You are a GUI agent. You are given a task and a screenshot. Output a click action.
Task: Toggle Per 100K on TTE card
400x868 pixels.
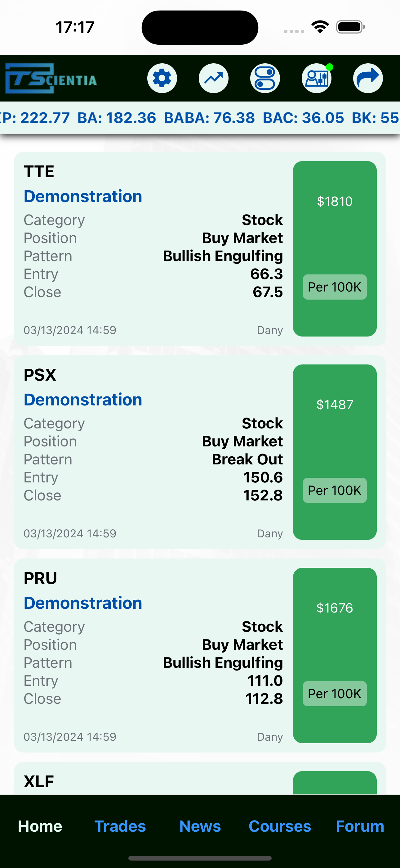tap(335, 287)
